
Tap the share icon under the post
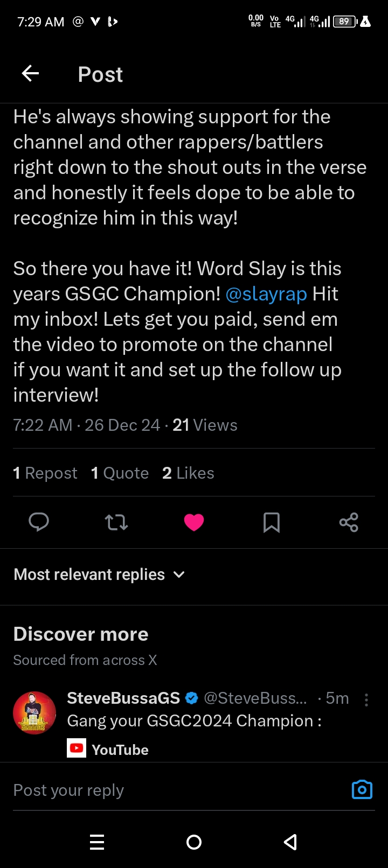coord(349,522)
